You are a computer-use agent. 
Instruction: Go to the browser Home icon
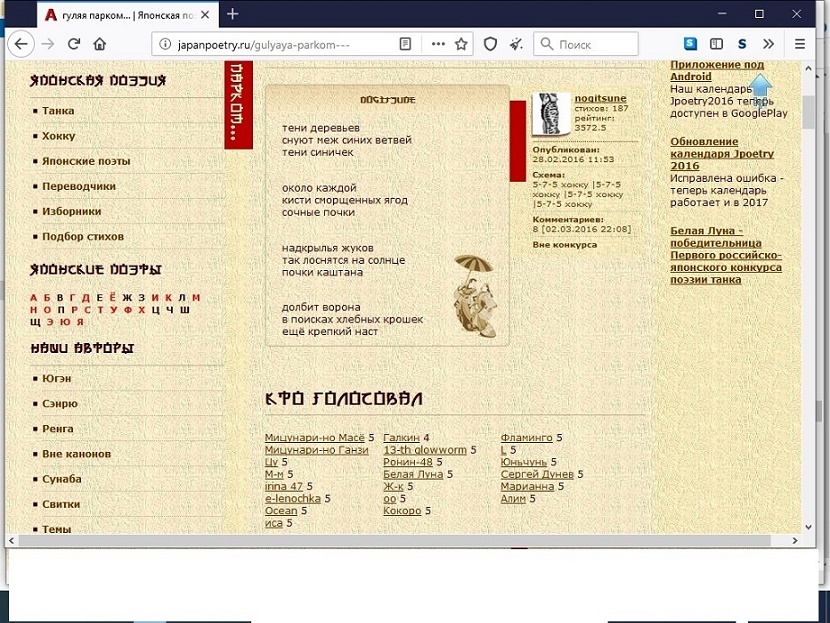click(100, 44)
